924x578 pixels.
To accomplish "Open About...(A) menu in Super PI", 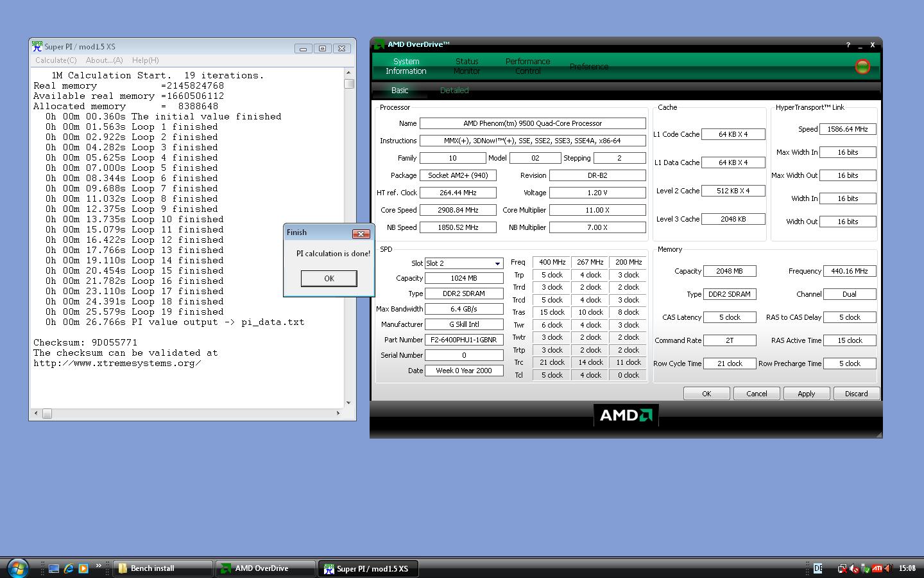I will click(104, 60).
